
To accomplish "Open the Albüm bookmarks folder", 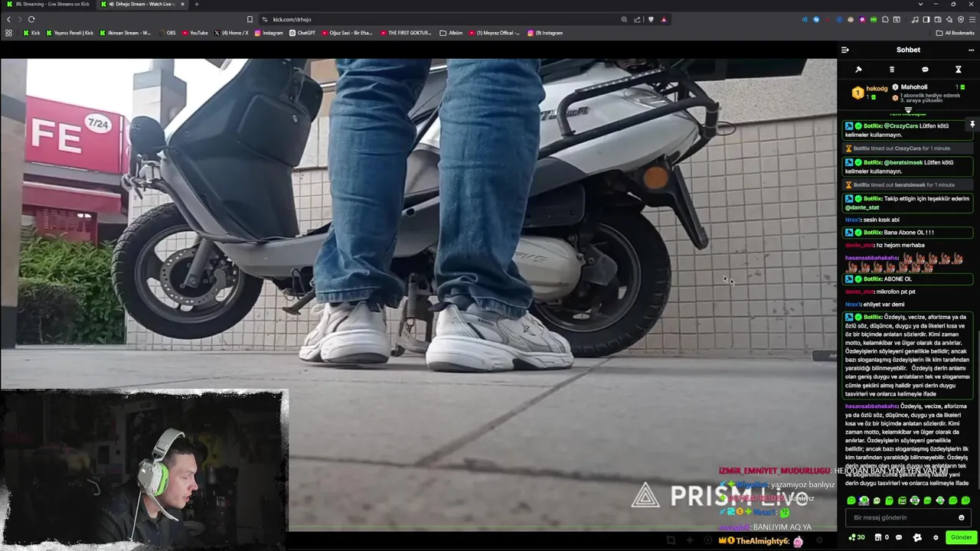I will (451, 33).
